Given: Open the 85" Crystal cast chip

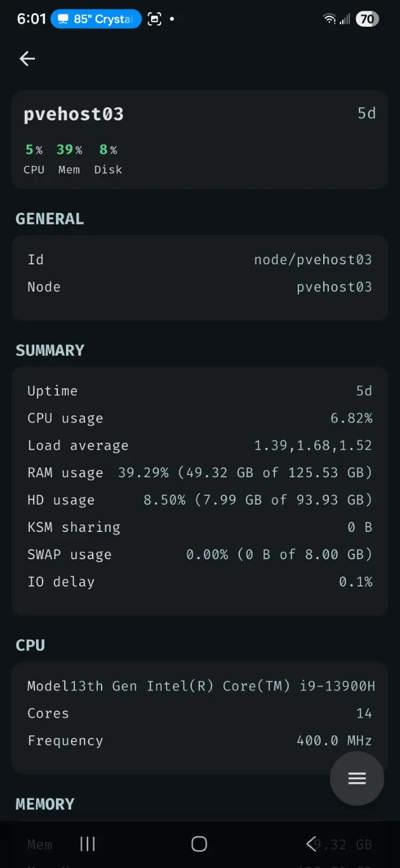Looking at the screenshot, I should [96, 19].
